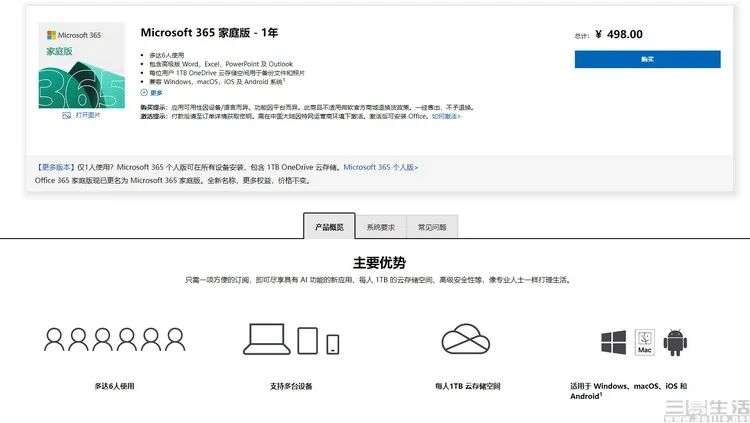The height and width of the screenshot is (423, 750).
Task: Click 打开图片 link under product image
Action: click(x=88, y=115)
